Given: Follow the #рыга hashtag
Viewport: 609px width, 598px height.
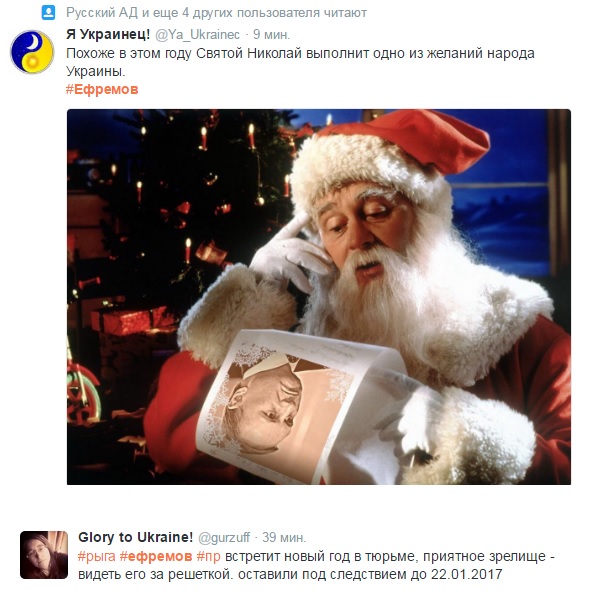Looking at the screenshot, I should pos(97,556).
